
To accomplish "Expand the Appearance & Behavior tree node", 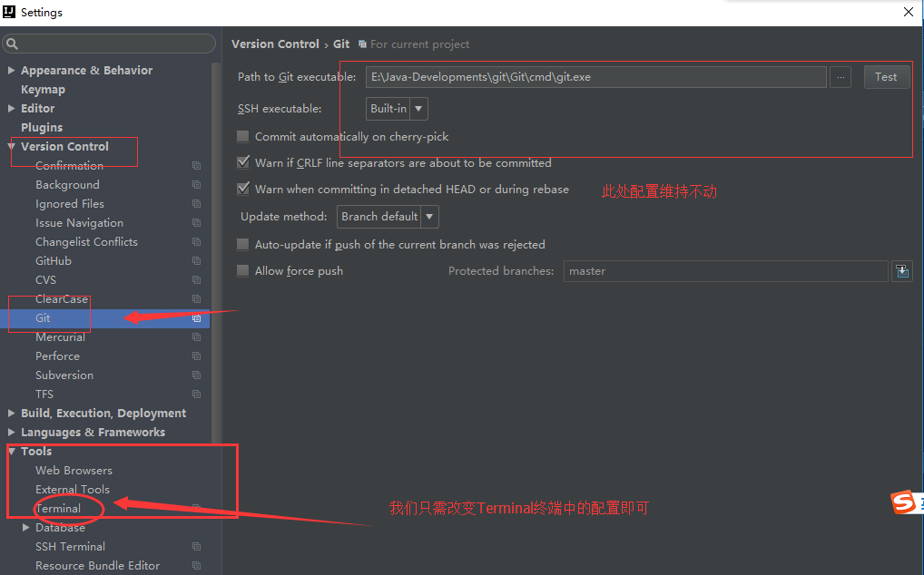I will (x=11, y=70).
